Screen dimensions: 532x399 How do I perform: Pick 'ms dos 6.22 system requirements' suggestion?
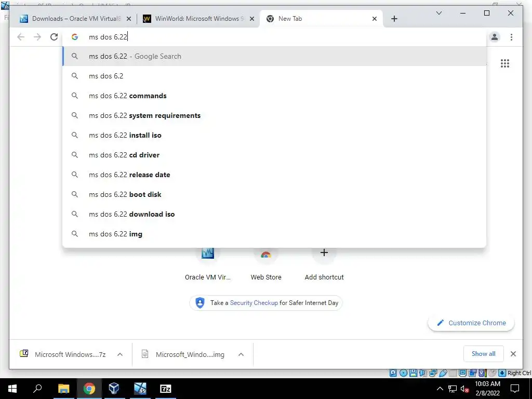[274, 115]
